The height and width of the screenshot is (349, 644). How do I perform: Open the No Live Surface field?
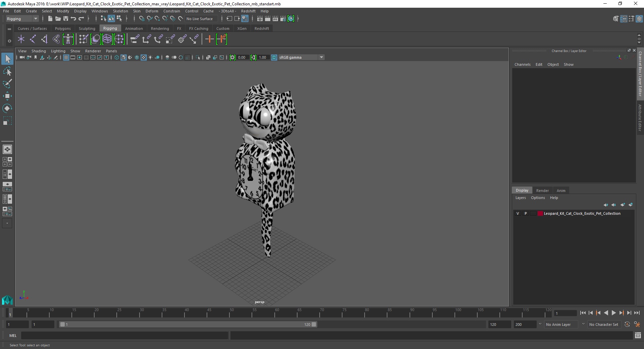click(x=202, y=19)
